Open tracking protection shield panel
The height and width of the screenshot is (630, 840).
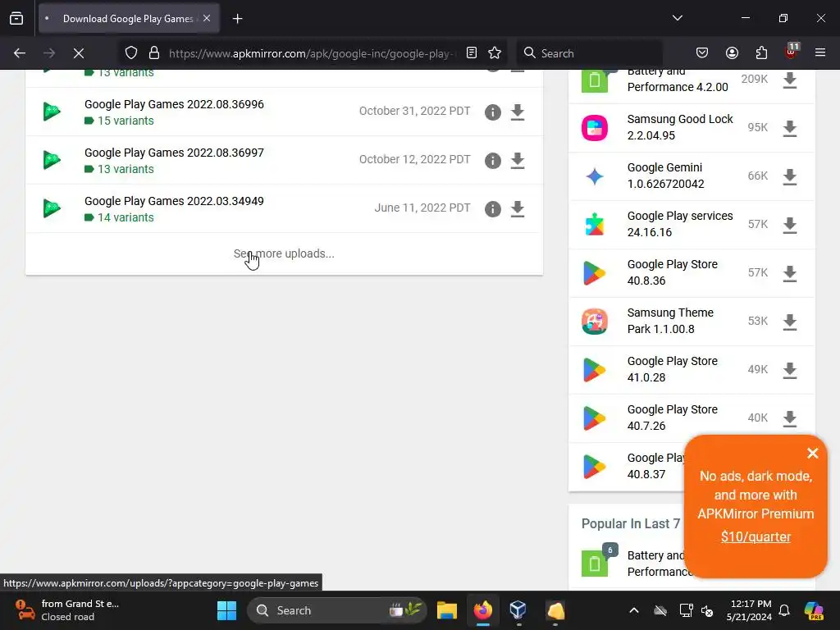131,53
